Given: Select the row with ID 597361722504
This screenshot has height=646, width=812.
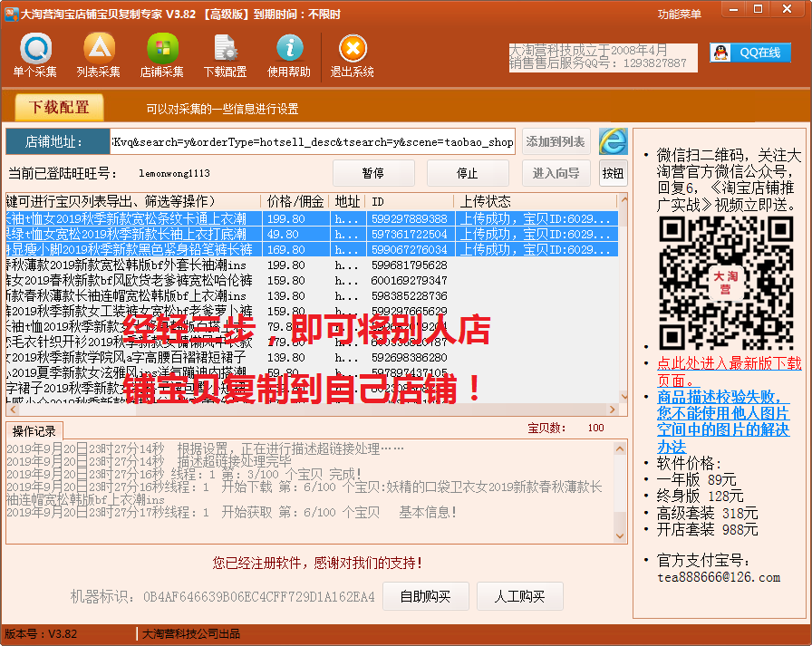Looking at the screenshot, I should point(312,234).
